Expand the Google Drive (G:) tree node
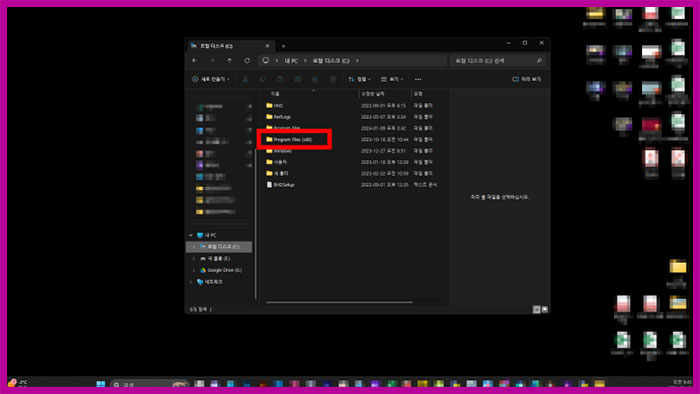 [x=194, y=270]
